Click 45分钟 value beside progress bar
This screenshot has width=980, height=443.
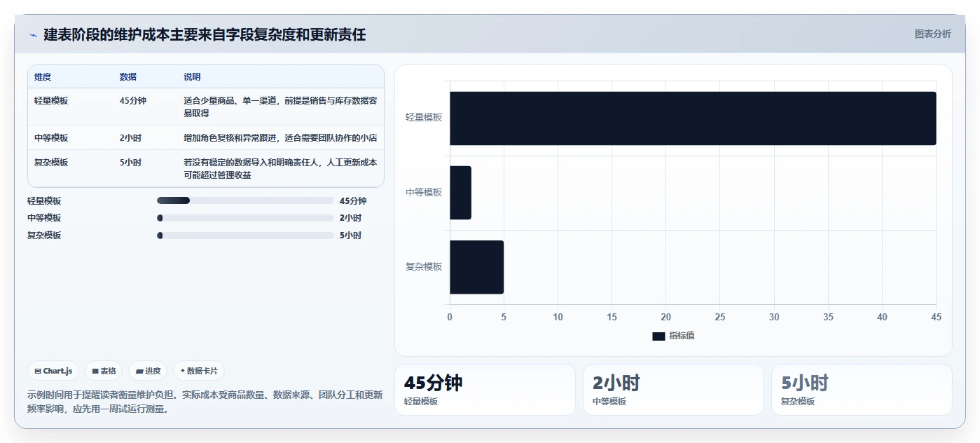[353, 201]
